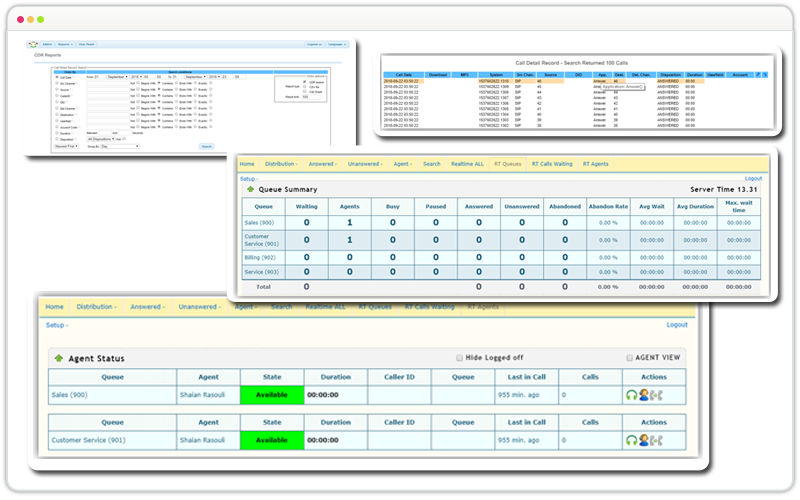
Task: Click the headset icon in Customer Service (901) row
Action: pos(632,440)
